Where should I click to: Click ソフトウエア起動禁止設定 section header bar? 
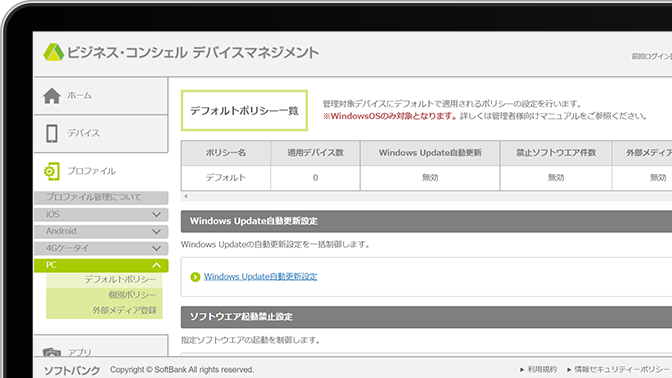[426, 317]
